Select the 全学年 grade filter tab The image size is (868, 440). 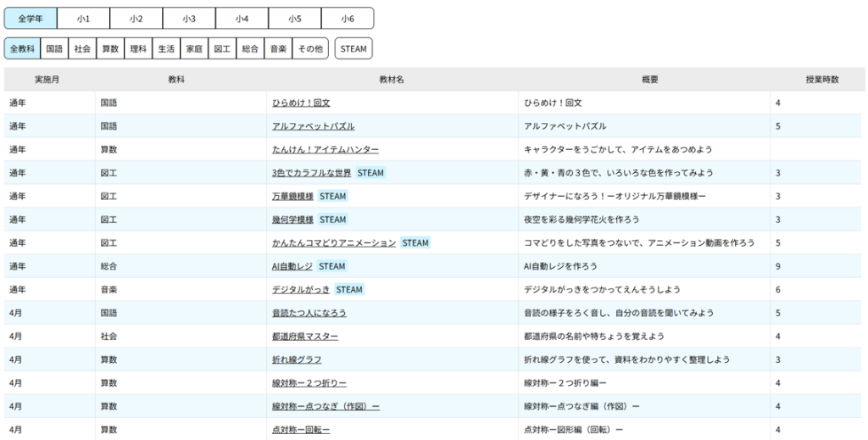[x=31, y=19]
